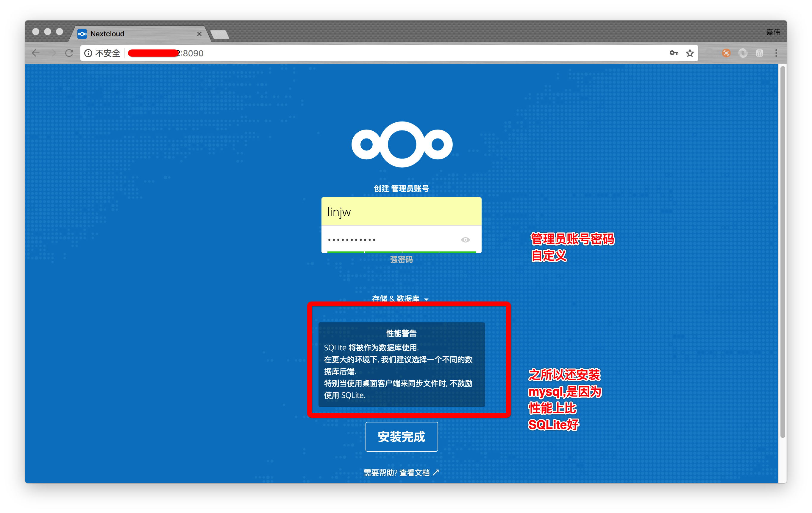The height and width of the screenshot is (513, 812).
Task: Click the admin username field with linjw
Action: coord(401,212)
